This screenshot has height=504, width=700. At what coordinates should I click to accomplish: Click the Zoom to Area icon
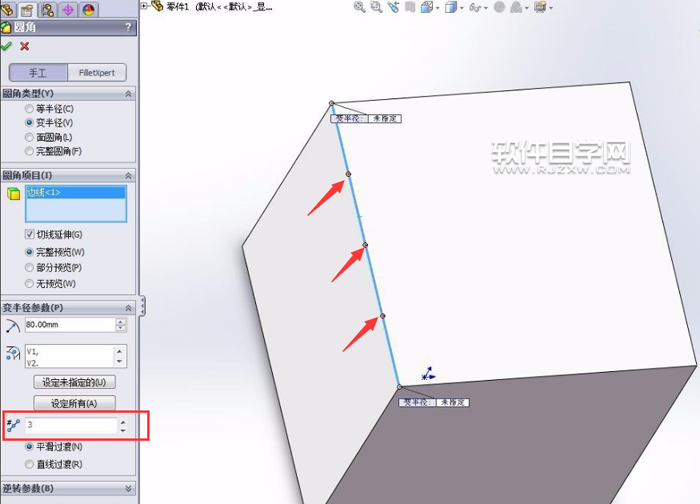(376, 7)
